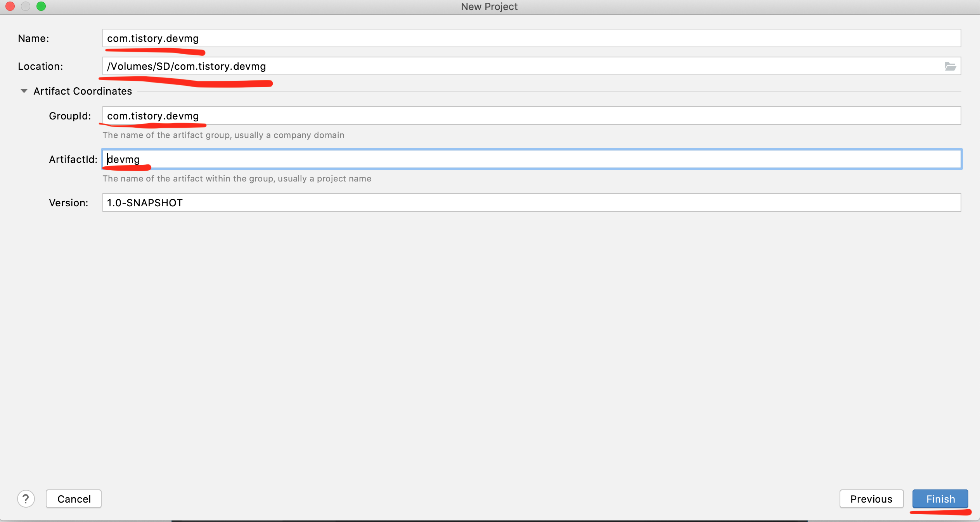Close the New Project dialog with the red button
The height and width of the screenshot is (522, 980).
[x=10, y=6]
